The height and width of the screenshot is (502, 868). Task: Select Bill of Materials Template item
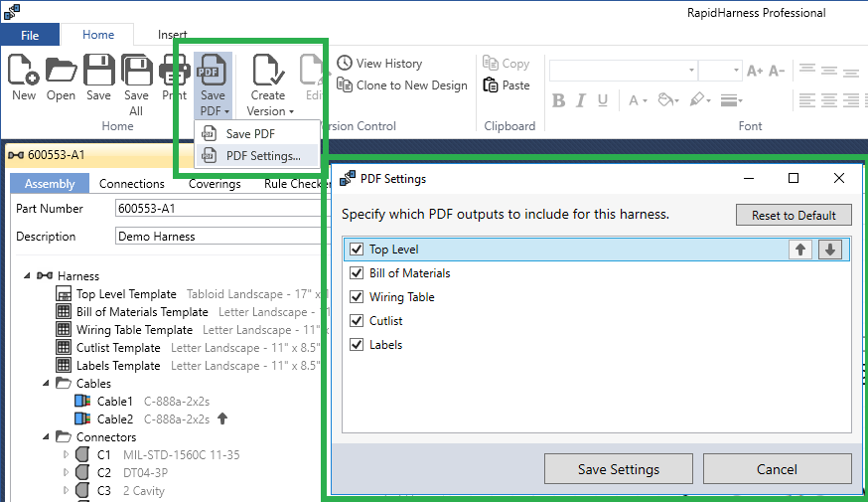(x=142, y=312)
